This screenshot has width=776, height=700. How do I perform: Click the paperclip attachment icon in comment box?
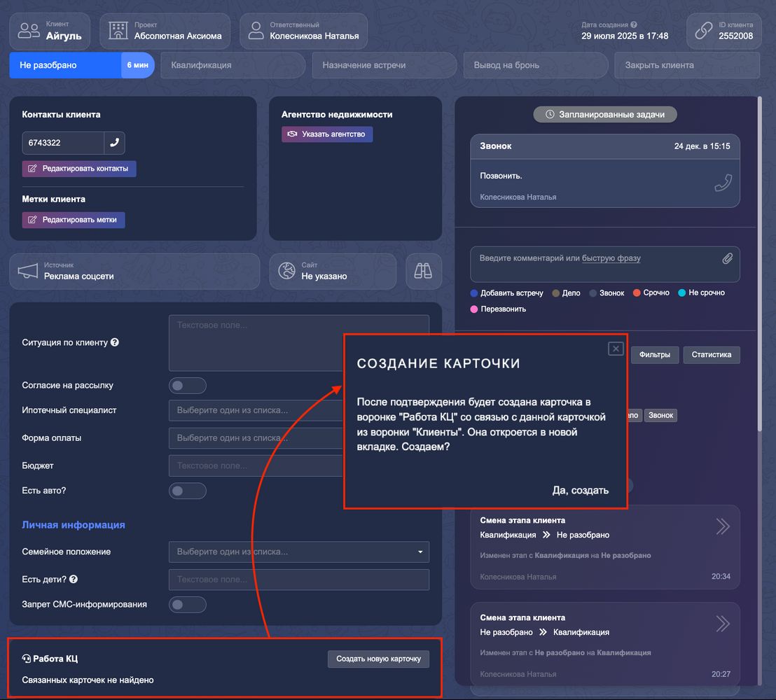[x=727, y=259]
